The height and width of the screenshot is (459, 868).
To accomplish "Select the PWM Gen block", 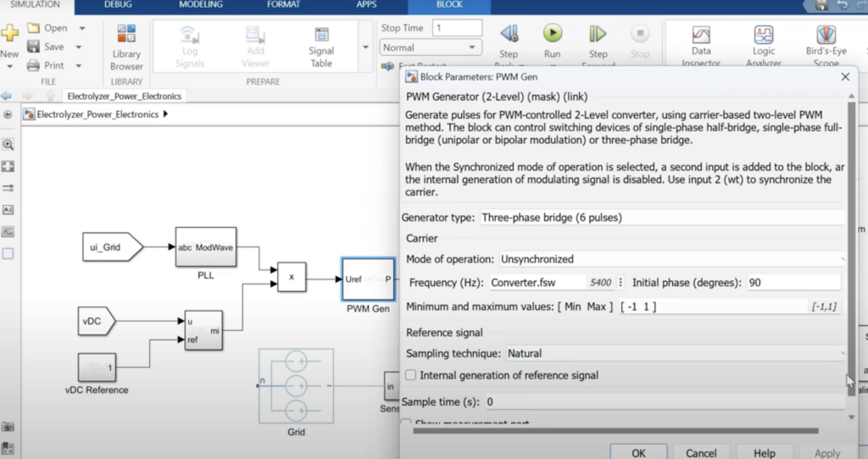I will pos(368,279).
